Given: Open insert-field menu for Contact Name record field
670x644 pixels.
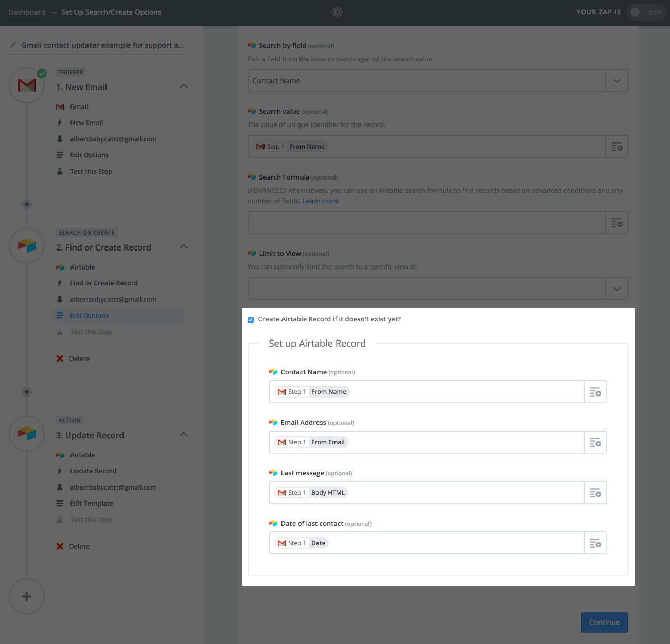Looking at the screenshot, I should (595, 392).
